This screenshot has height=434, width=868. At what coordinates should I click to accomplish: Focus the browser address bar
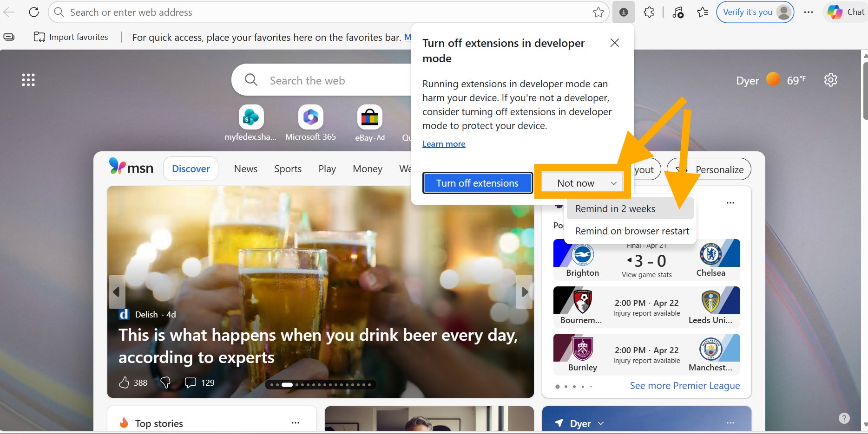[x=329, y=13]
